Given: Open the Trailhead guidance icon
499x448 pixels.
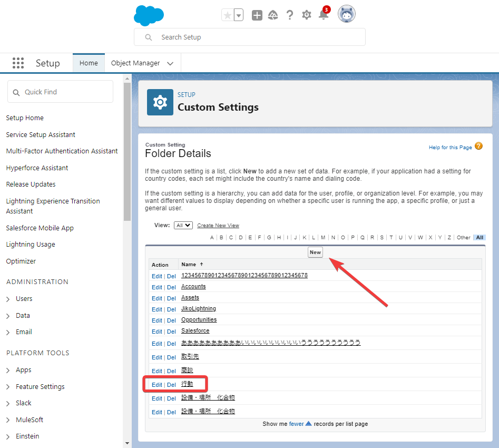Looking at the screenshot, I should click(273, 15).
